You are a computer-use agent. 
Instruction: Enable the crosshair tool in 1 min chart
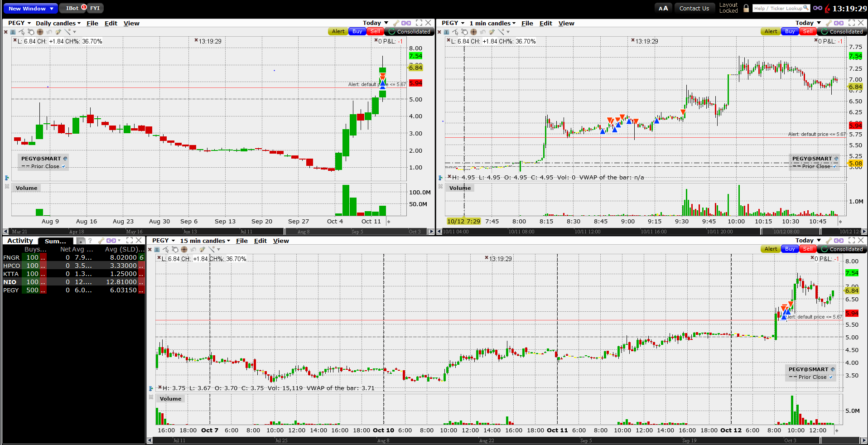tap(473, 32)
